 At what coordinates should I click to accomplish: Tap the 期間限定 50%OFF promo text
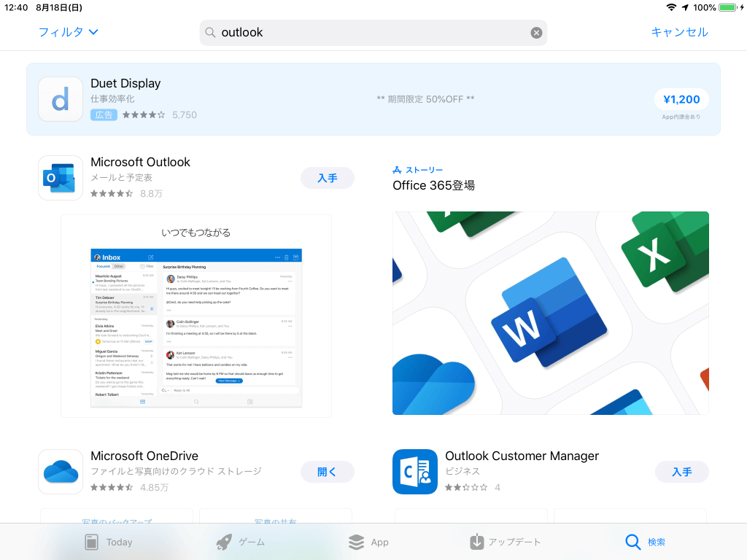tap(425, 99)
